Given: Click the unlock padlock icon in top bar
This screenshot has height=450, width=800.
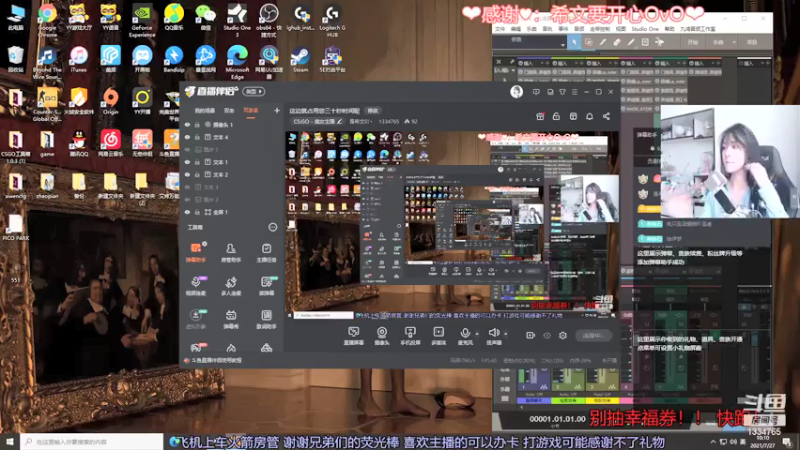Looking at the screenshot, I should (x=556, y=116).
